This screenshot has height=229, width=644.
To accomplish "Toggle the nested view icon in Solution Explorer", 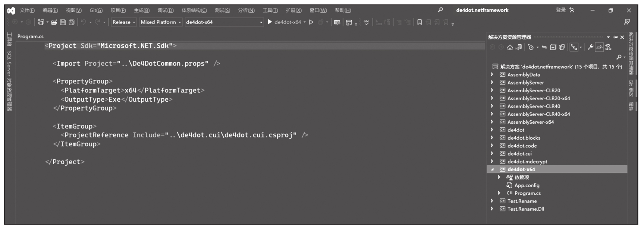I will point(574,47).
